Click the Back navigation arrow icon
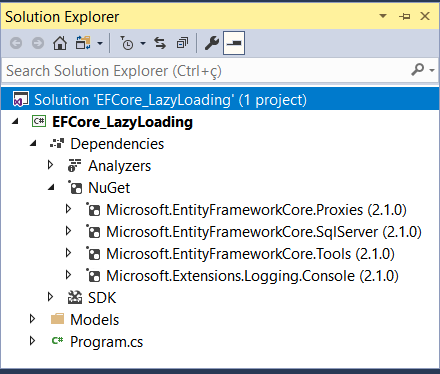Viewport: 440px width, 374px height. click(x=16, y=43)
